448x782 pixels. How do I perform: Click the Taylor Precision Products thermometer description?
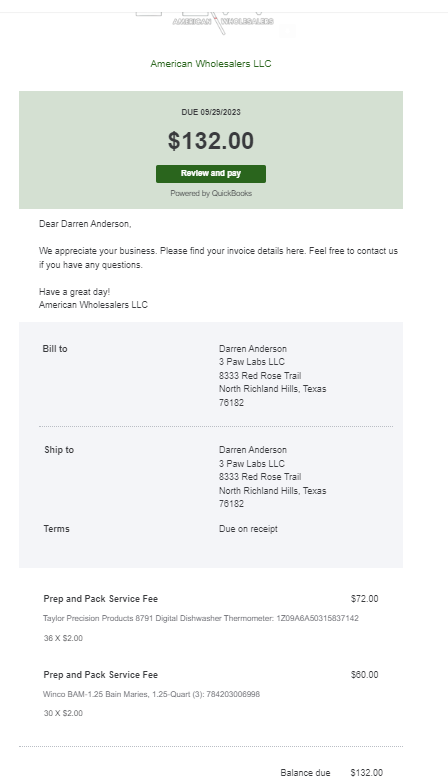[201, 618]
